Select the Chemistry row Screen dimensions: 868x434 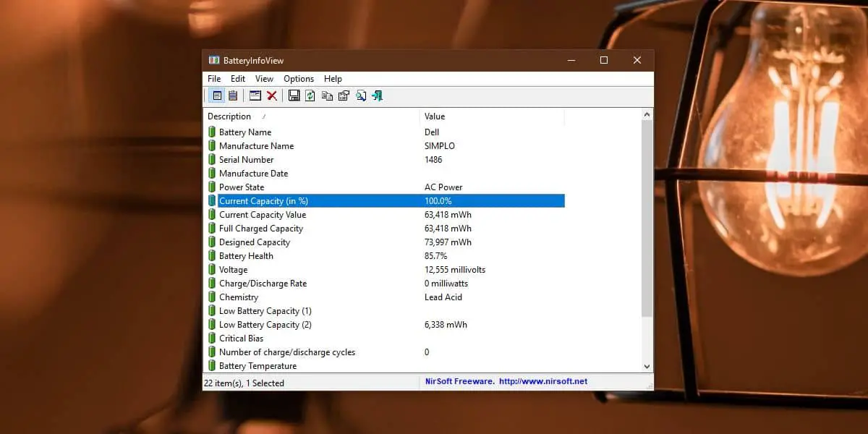pyautogui.click(x=238, y=297)
